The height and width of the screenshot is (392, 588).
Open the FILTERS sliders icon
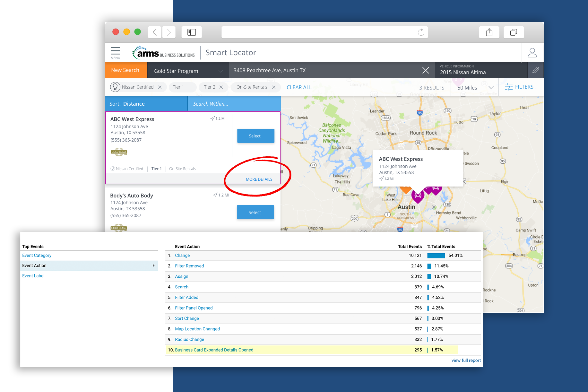[508, 87]
